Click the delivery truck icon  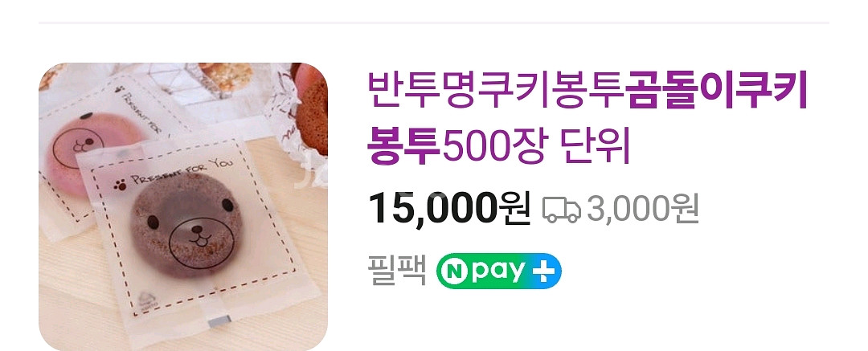561,210
